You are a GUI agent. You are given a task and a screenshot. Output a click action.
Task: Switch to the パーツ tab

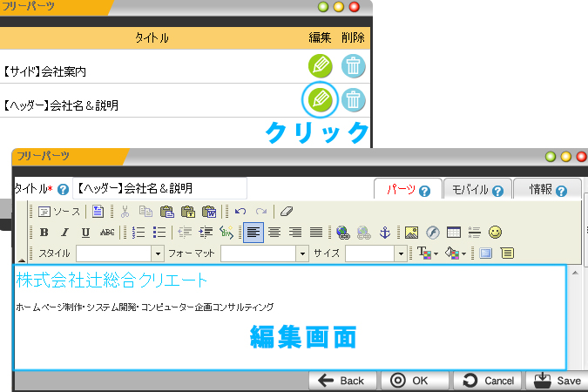point(408,189)
